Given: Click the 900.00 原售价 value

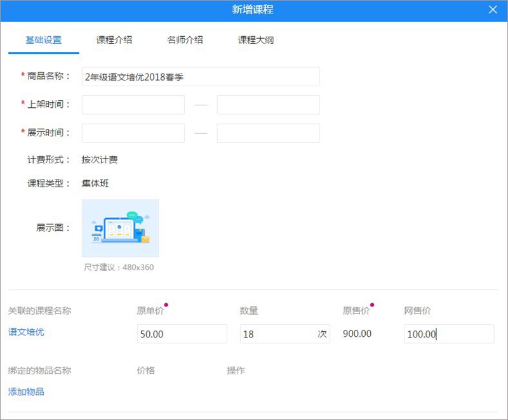Looking at the screenshot, I should 357,334.
